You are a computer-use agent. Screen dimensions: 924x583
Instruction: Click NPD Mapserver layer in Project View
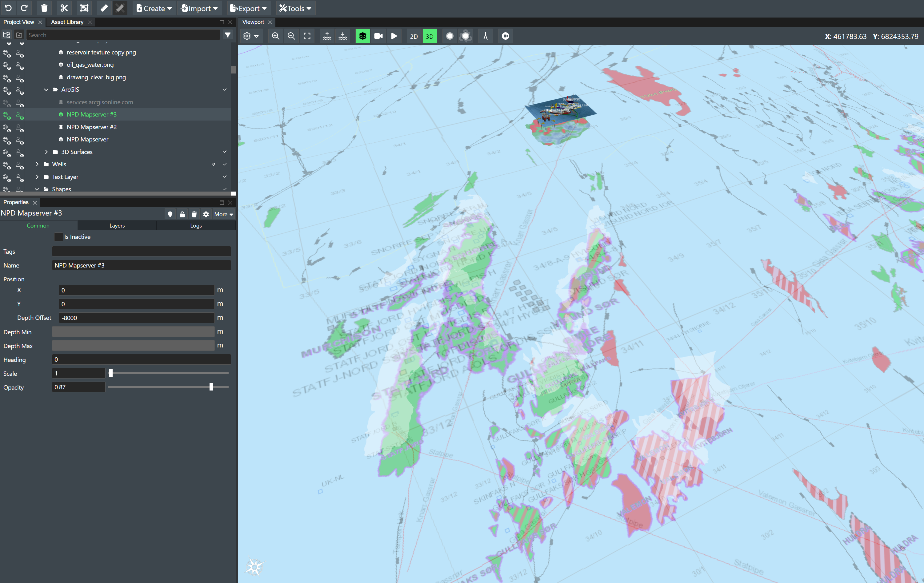(87, 139)
